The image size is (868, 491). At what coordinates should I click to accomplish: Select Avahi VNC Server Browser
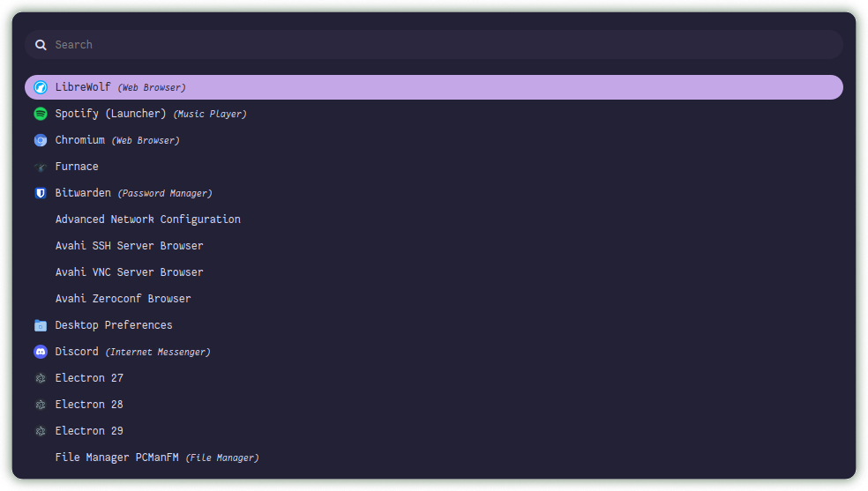(129, 272)
